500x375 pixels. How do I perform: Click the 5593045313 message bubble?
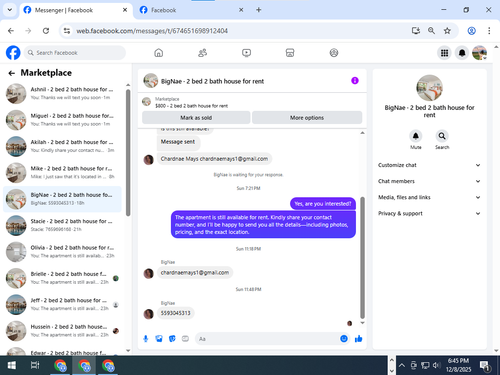[175, 313]
